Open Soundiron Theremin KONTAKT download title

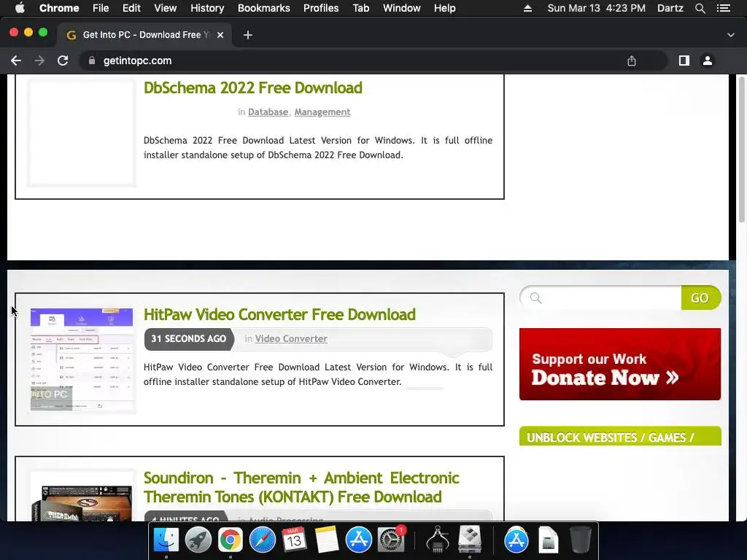click(301, 487)
